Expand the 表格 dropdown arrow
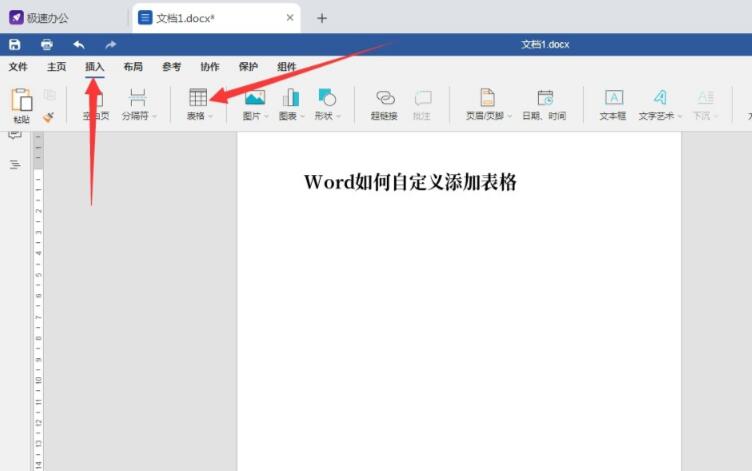 click(x=211, y=117)
